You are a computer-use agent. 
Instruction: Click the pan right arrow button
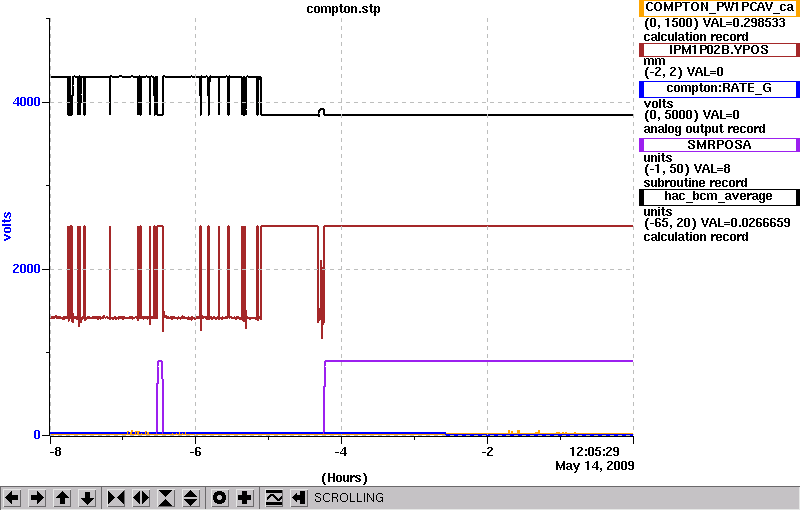click(37, 497)
